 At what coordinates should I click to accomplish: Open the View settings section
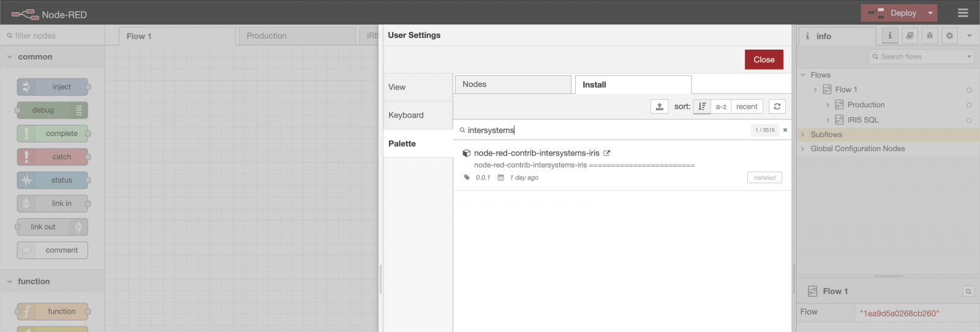[x=418, y=87]
